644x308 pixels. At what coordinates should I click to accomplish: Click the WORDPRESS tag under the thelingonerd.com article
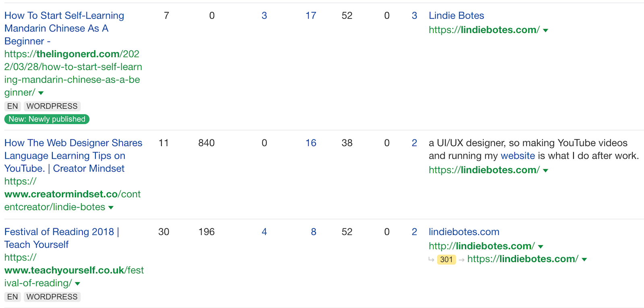(52, 106)
